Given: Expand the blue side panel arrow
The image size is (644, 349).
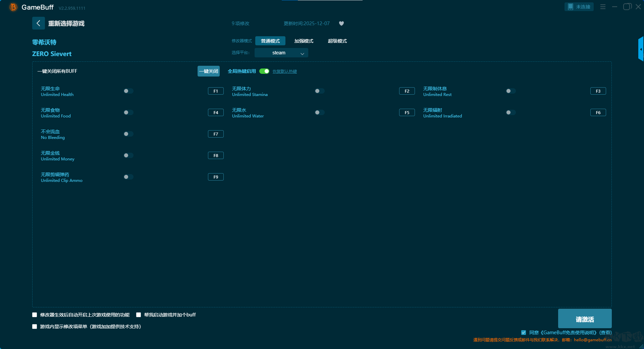Looking at the screenshot, I should pos(641,49).
